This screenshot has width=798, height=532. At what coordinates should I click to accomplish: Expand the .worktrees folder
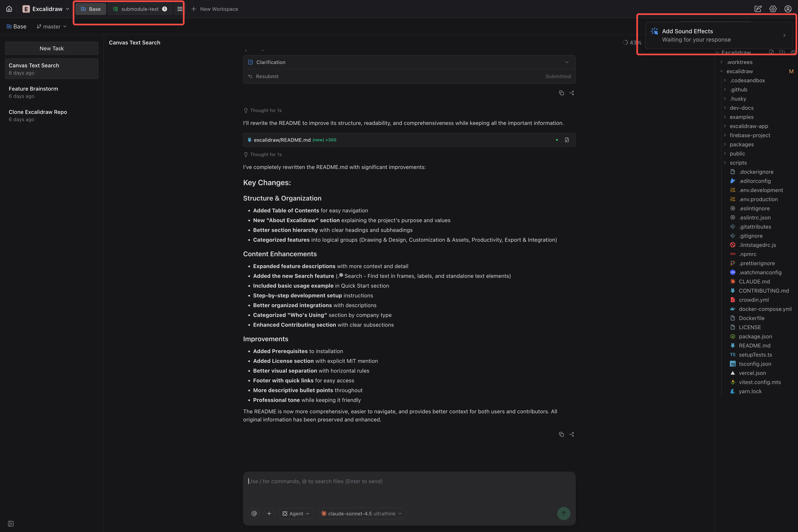(721, 62)
